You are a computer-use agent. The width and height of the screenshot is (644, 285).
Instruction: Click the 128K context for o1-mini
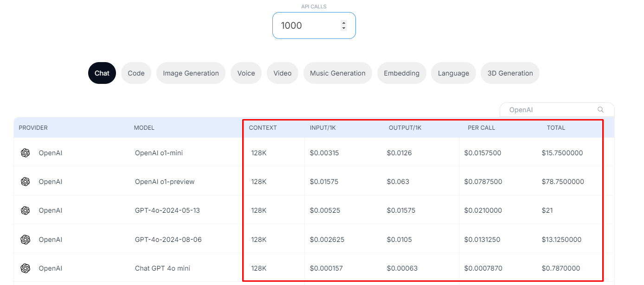pos(259,153)
